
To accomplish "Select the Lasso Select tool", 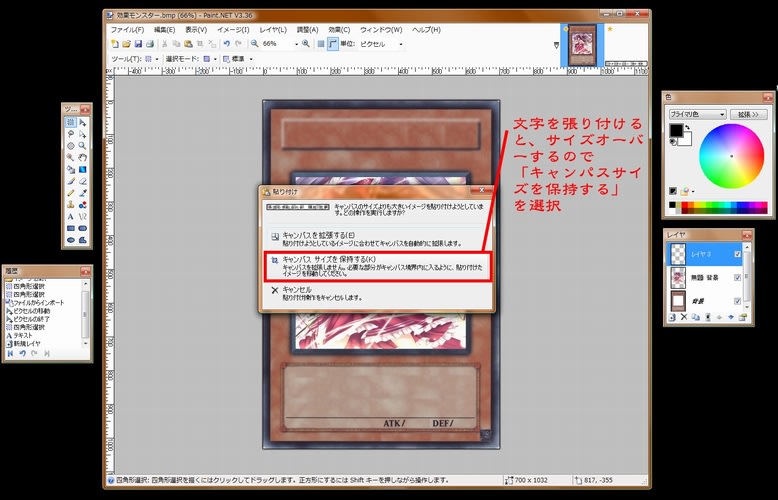I will 70,134.
